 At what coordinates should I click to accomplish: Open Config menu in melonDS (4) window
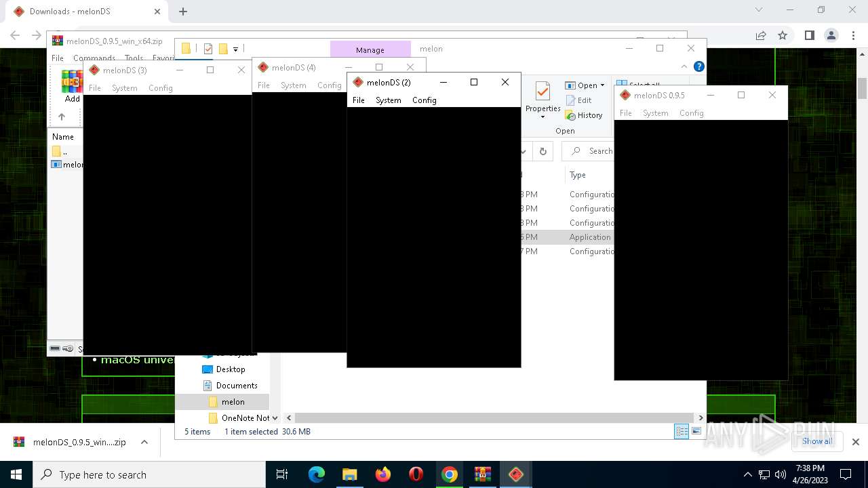[x=330, y=85]
